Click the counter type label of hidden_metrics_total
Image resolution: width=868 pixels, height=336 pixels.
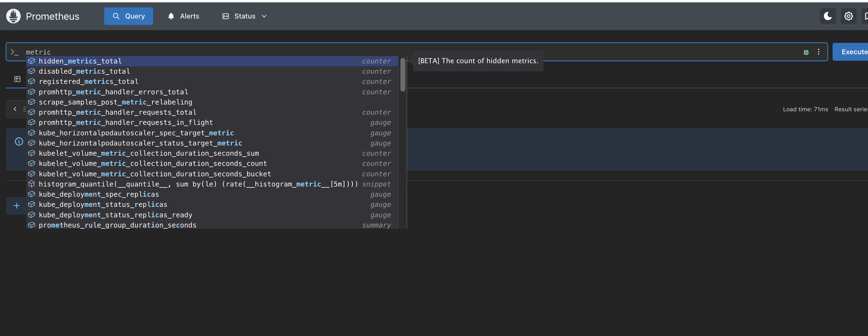click(x=376, y=61)
